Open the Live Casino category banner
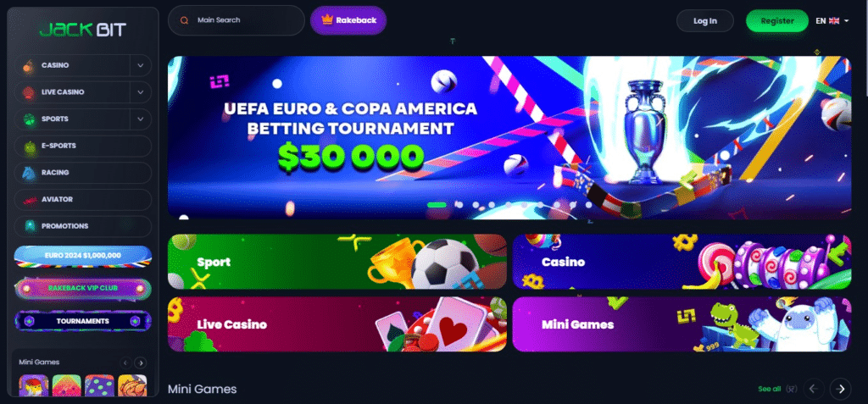The image size is (868, 404). 337,324
